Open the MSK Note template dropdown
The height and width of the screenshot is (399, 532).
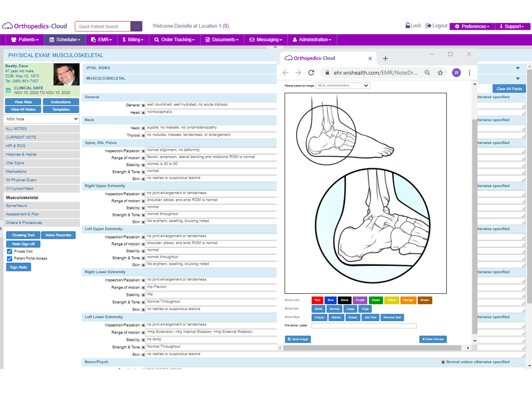pyautogui.click(x=42, y=119)
